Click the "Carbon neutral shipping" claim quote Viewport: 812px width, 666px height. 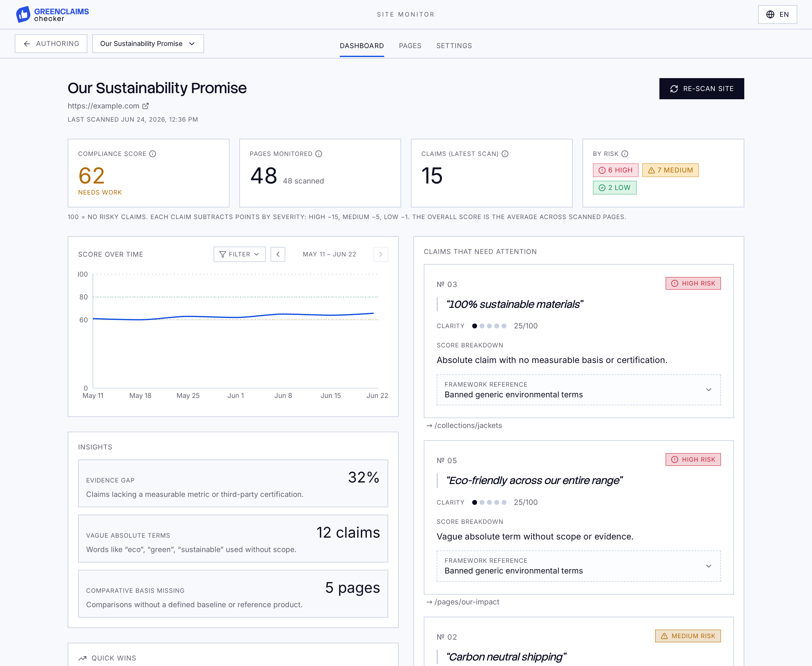point(506,657)
